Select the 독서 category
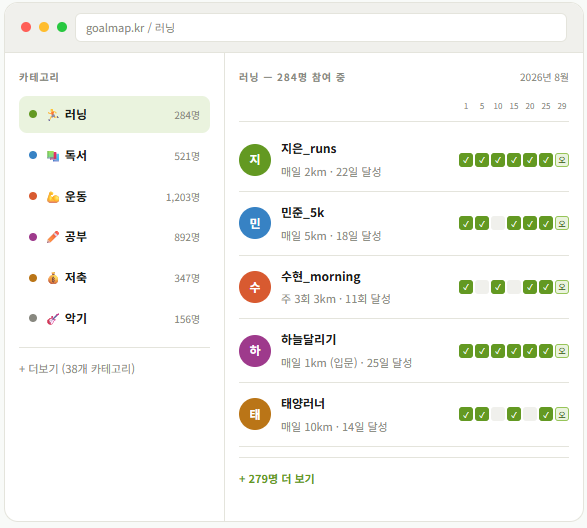587x528 pixels. tap(114, 155)
